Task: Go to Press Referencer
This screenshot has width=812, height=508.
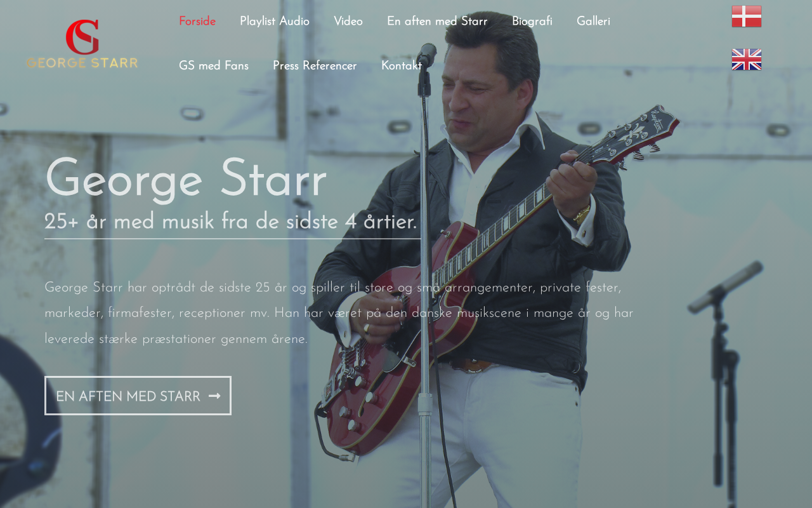Action: [x=315, y=66]
